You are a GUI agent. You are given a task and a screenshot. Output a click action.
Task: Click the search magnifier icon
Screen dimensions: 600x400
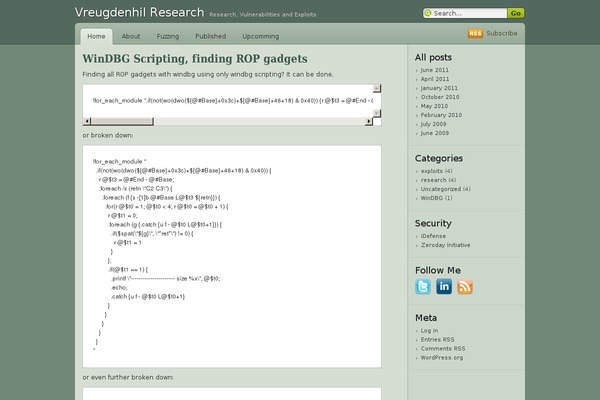[x=428, y=13]
